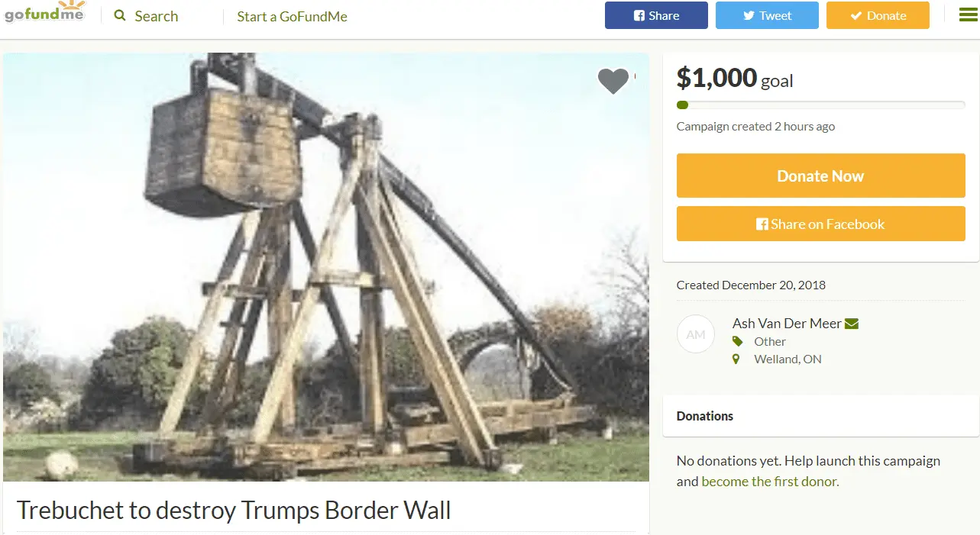Click the location pin icon next to Welland
Viewport: 980px width, 535px height.
pyautogui.click(x=736, y=359)
